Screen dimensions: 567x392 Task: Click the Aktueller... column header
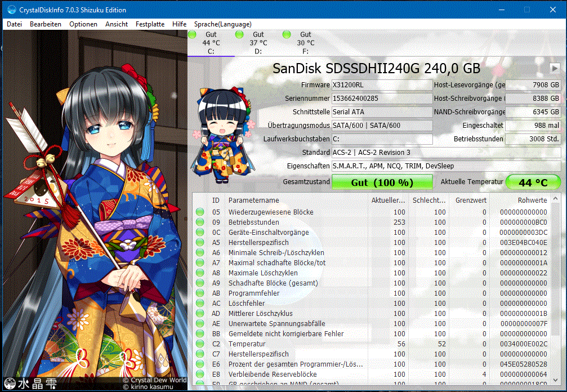[x=387, y=201]
